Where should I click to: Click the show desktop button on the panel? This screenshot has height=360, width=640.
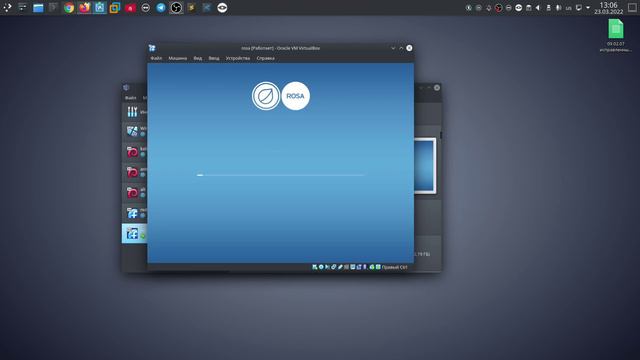point(632,7)
